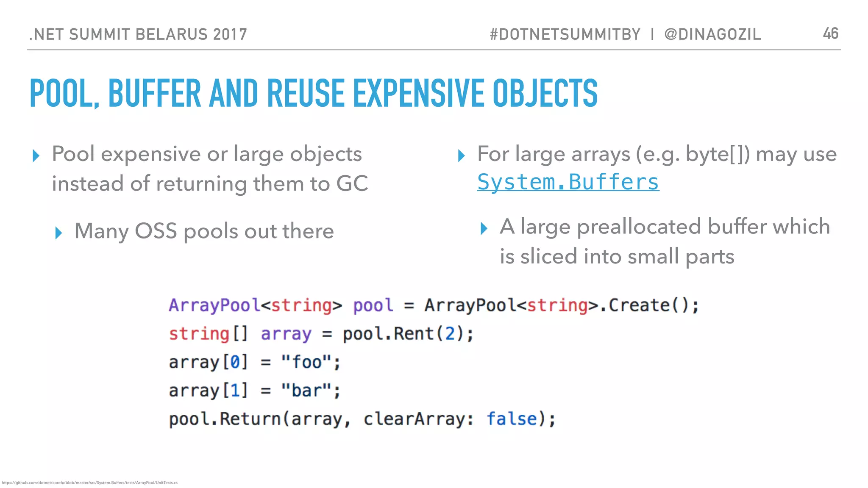Click code line 'pool.Return(array, clearArray: false);'
Image resolution: width=868 pixels, height=488 pixels.
click(x=362, y=419)
